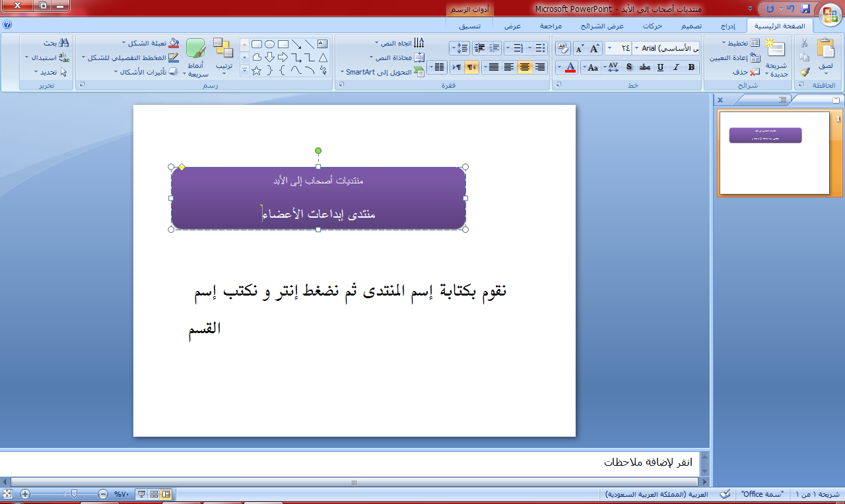The image size is (845, 504).
Task: Select the Format Painter brush
Action: pyautogui.click(x=804, y=71)
